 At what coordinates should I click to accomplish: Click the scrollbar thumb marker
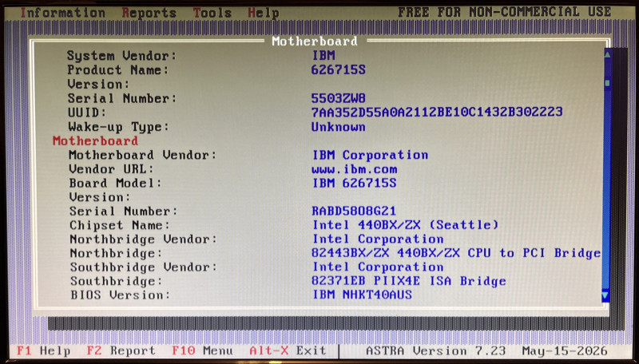point(607,83)
